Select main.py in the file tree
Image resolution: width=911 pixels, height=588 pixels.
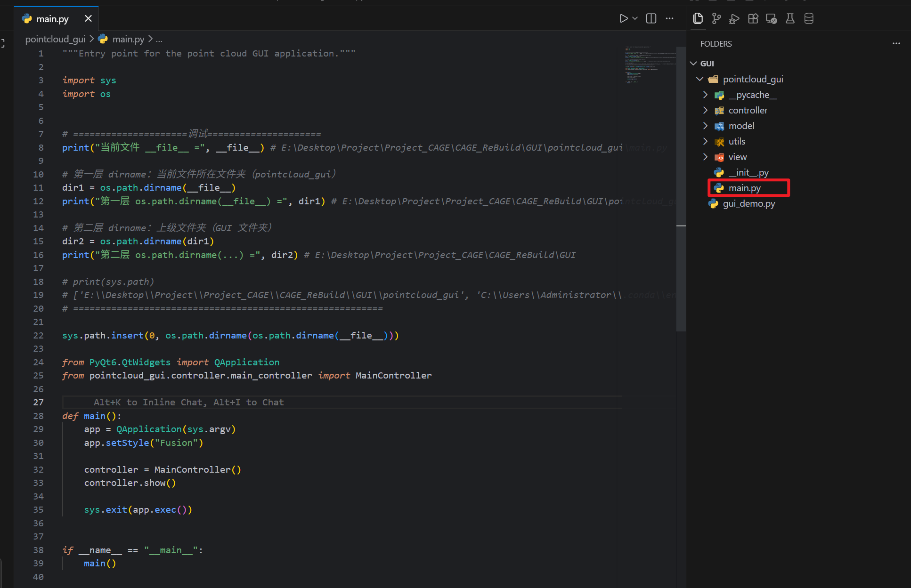click(744, 188)
